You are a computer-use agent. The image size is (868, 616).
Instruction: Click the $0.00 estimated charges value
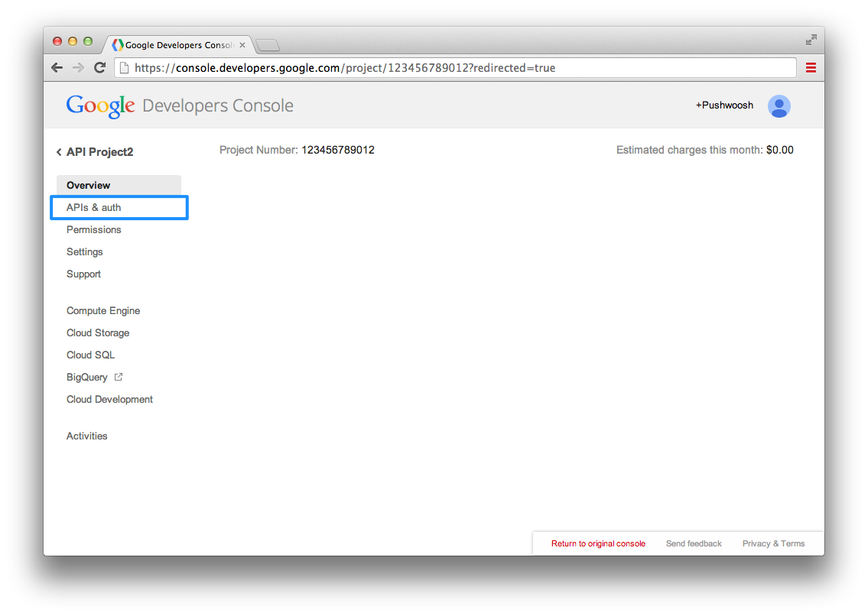point(779,150)
